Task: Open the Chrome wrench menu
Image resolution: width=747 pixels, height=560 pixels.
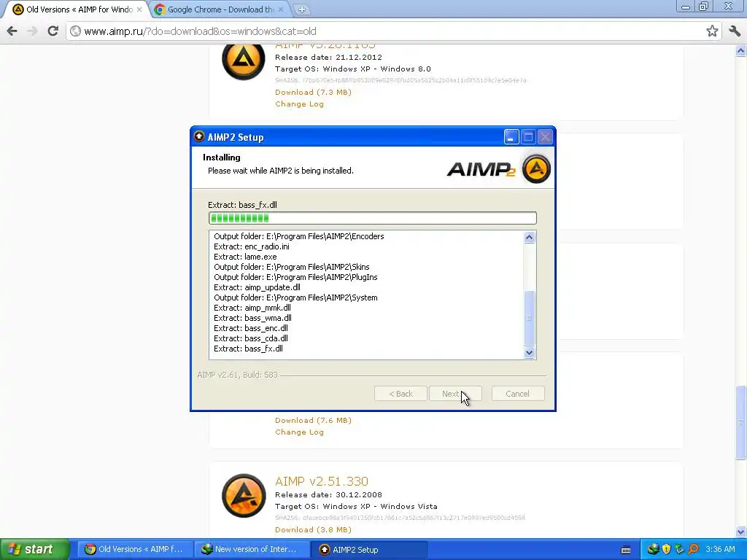Action: click(734, 31)
